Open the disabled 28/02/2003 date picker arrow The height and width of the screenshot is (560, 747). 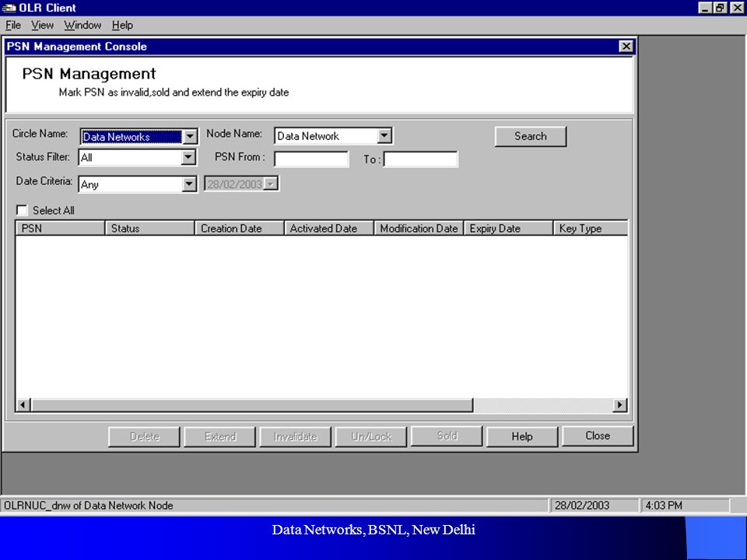[x=271, y=184]
